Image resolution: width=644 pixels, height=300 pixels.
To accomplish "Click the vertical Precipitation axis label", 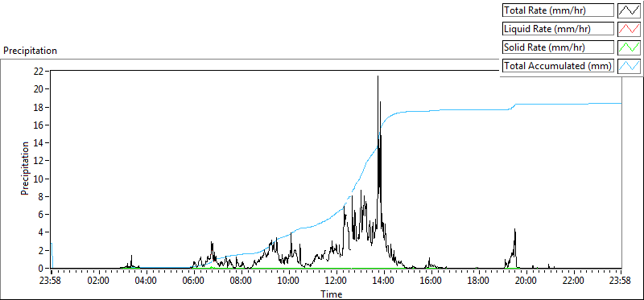I will (25, 168).
